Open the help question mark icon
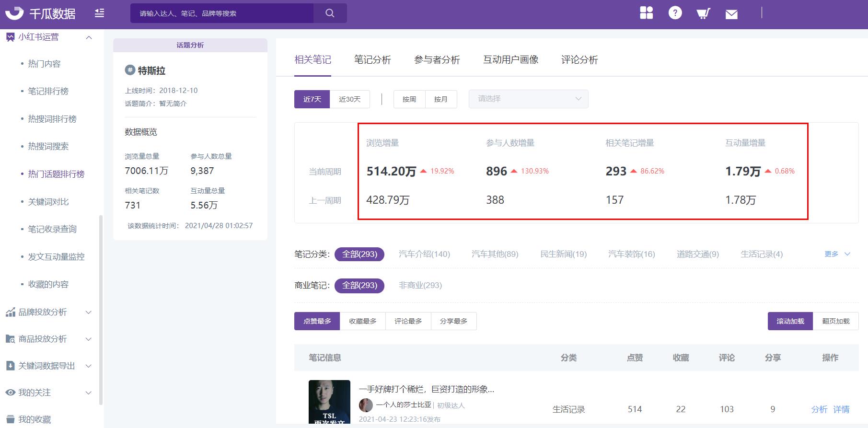The height and width of the screenshot is (428, 868). click(675, 13)
